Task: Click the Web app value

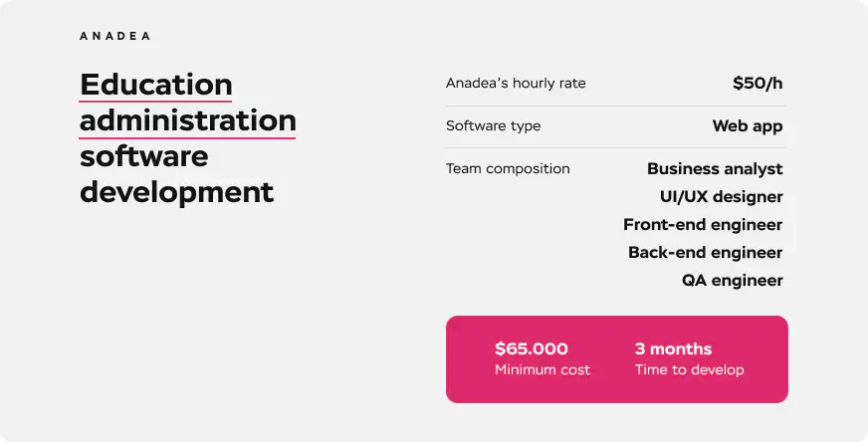Action: click(747, 126)
